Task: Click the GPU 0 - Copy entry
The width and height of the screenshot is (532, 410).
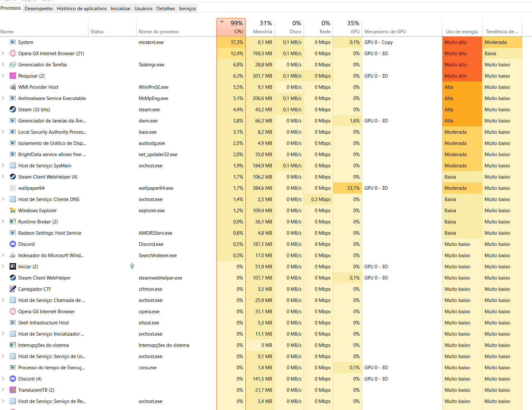Action: point(379,42)
